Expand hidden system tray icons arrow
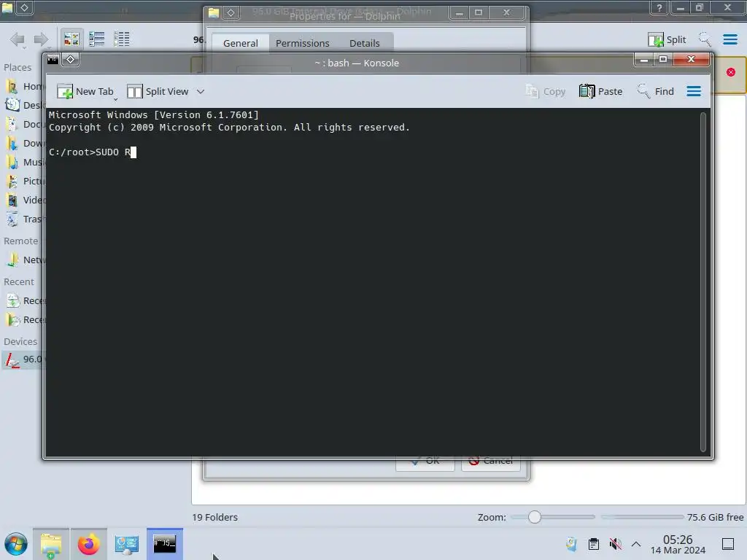Image resolution: width=747 pixels, height=560 pixels. tap(636, 544)
